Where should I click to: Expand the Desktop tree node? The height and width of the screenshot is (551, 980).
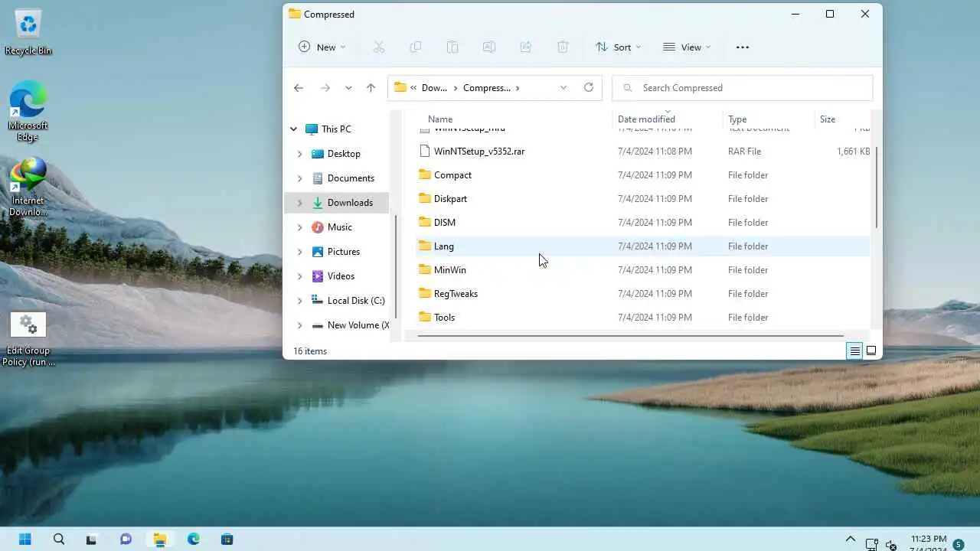click(x=300, y=154)
